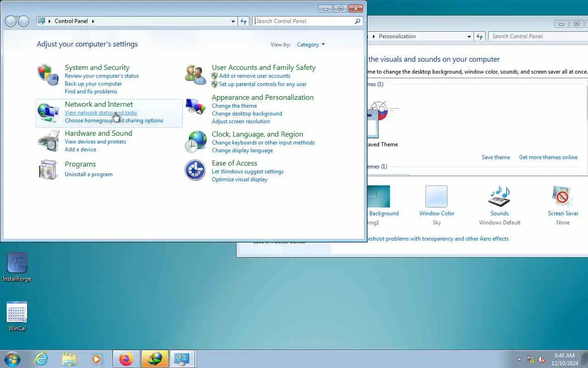
Task: Open the Sounds icon in Personalization
Action: (x=499, y=196)
